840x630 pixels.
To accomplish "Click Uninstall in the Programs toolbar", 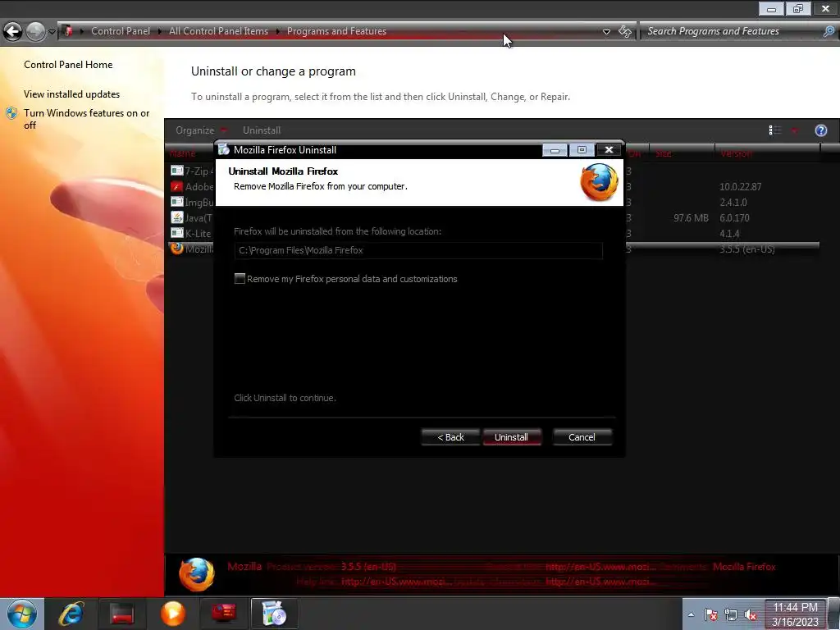I will point(262,130).
